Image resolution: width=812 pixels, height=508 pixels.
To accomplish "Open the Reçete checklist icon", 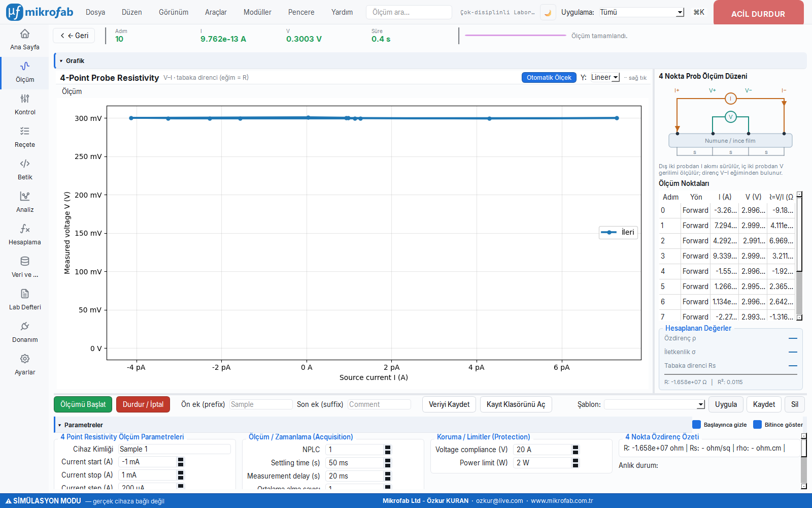I will (x=24, y=131).
